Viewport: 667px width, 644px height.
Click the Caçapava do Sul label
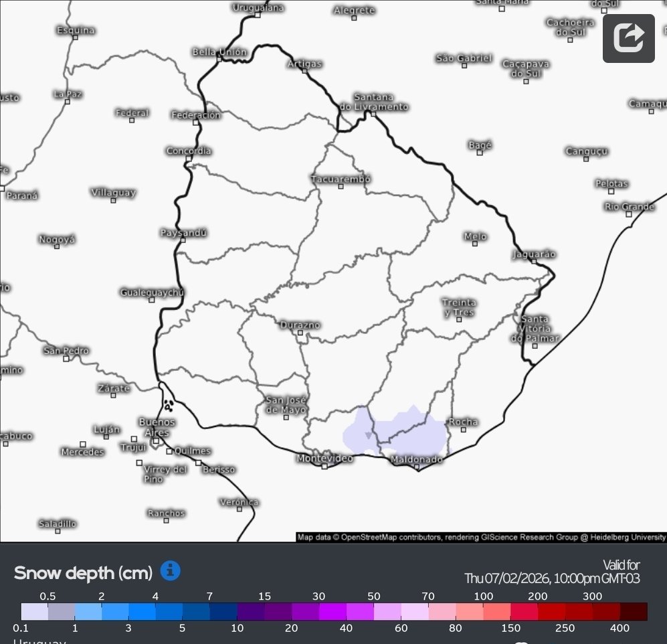pyautogui.click(x=527, y=68)
